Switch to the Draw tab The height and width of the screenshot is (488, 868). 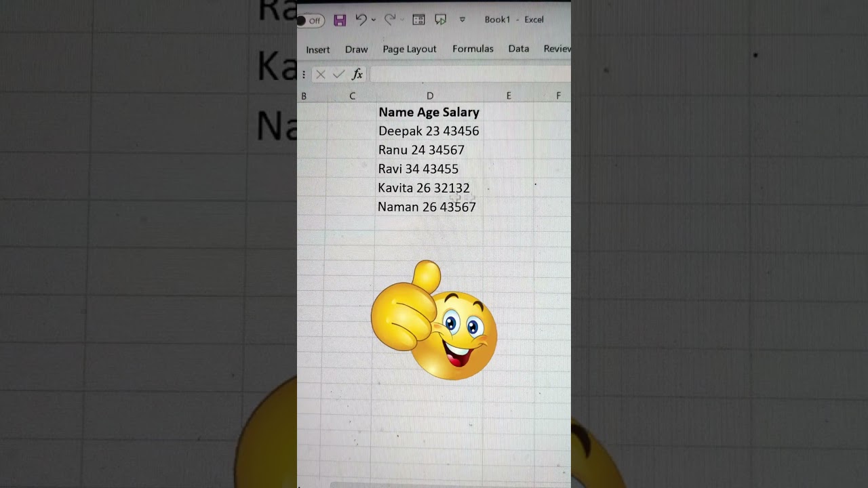[356, 49]
